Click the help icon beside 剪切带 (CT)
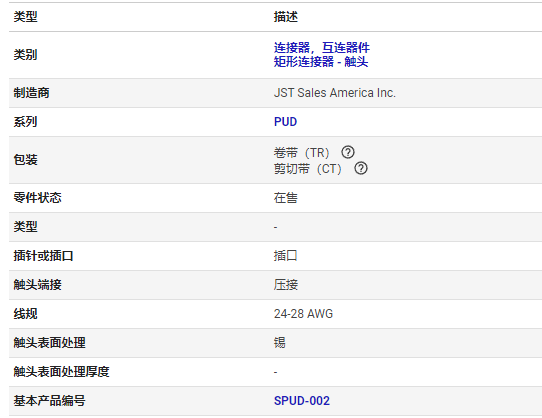The image size is (542, 418). (x=361, y=168)
